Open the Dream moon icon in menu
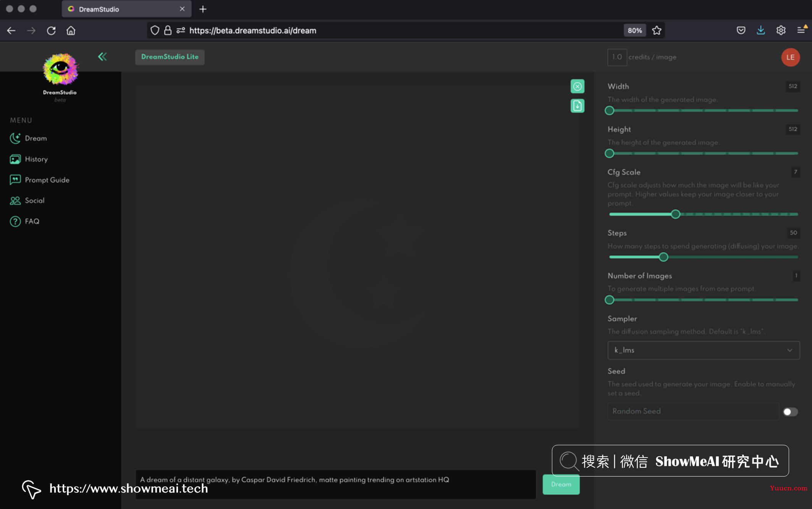 tap(15, 138)
